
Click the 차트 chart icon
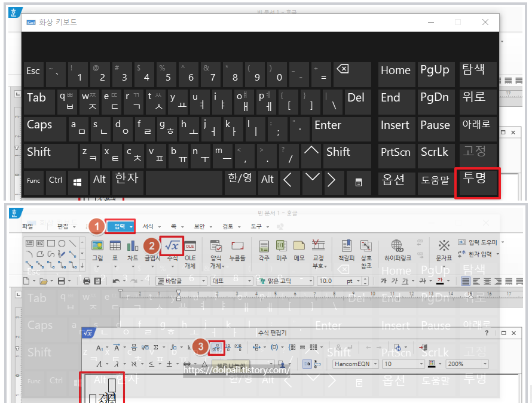coord(133,246)
